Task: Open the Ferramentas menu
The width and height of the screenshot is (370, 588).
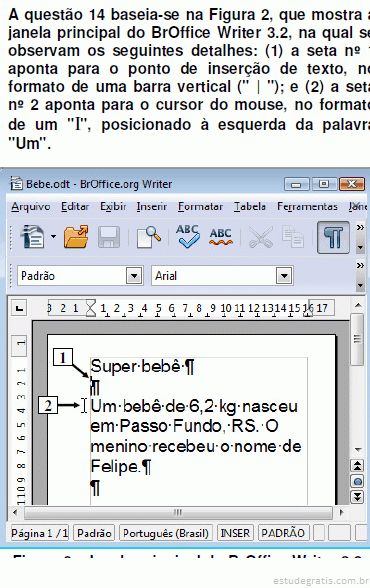Action: pyautogui.click(x=307, y=207)
